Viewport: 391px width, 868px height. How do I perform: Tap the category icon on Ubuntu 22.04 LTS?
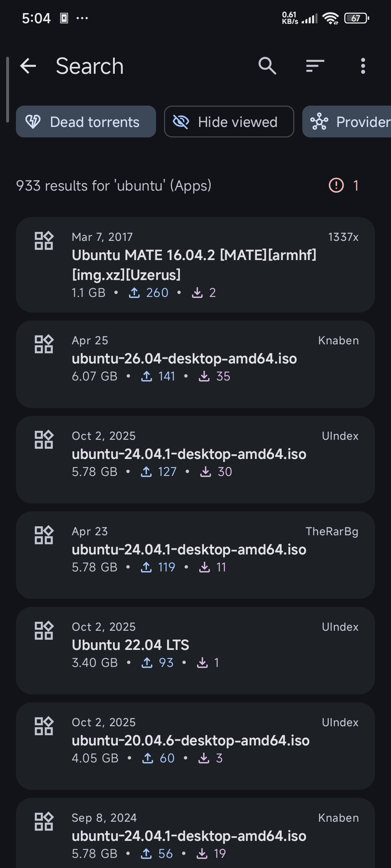pos(44,630)
